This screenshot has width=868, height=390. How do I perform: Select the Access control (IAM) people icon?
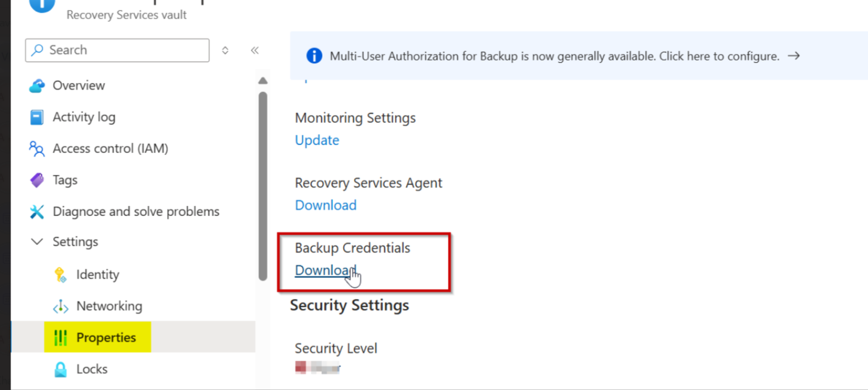coord(37,149)
